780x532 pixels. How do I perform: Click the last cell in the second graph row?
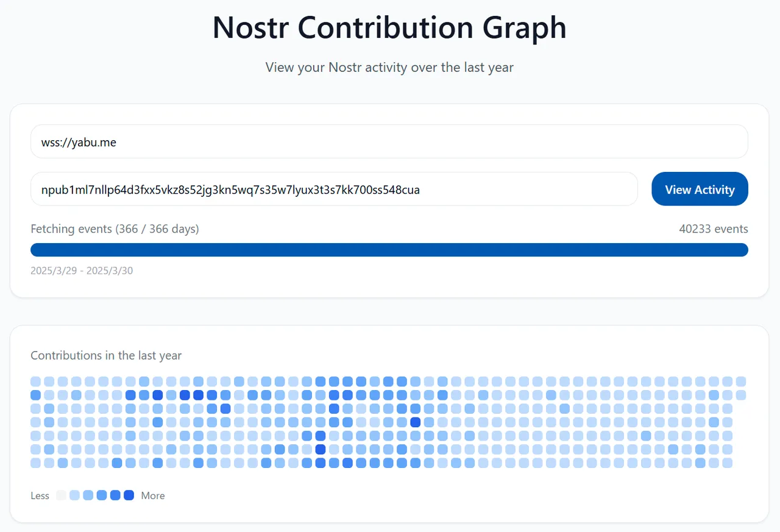coord(741,395)
